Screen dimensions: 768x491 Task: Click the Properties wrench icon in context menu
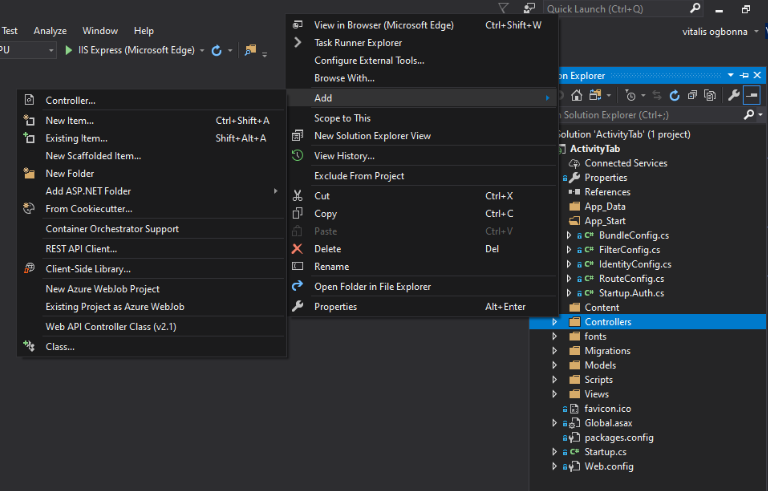[297, 306]
